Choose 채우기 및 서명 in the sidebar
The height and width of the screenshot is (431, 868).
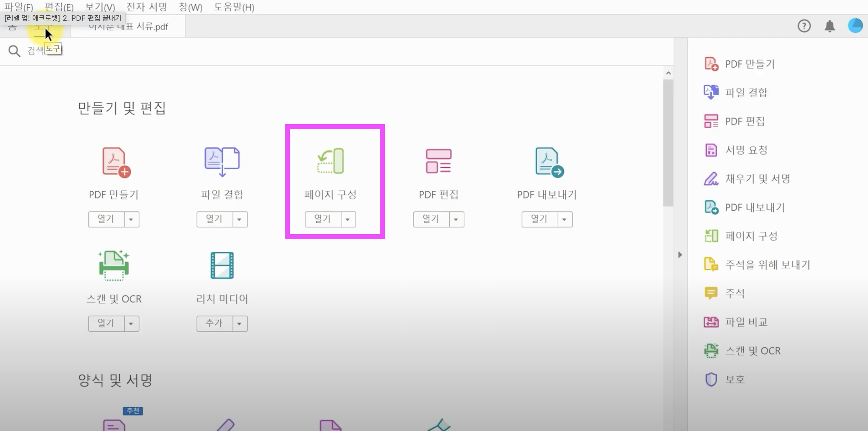coord(757,179)
